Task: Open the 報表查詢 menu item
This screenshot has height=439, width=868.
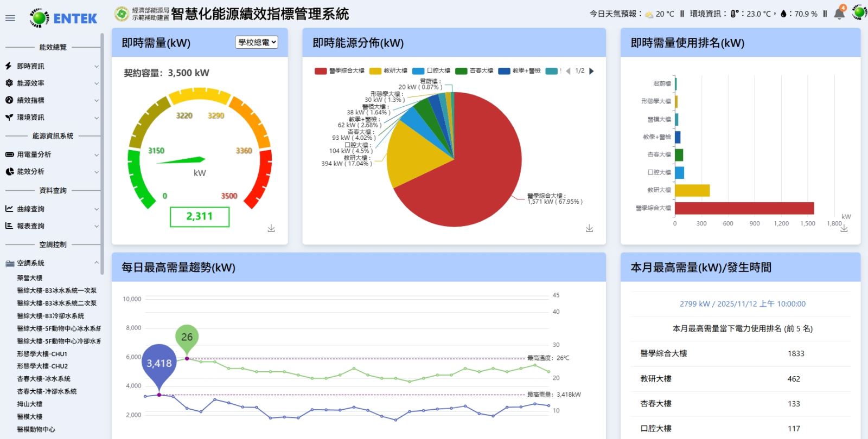Action: pos(52,226)
